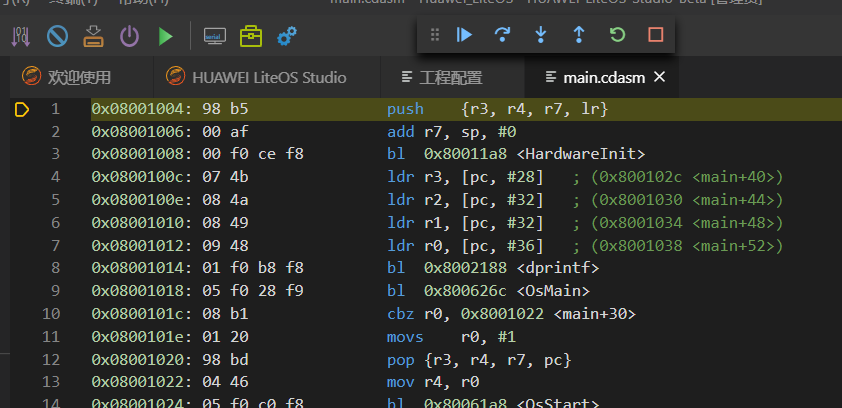Click 'push {r3, r4, r7, lr}' instruction

tap(497, 110)
